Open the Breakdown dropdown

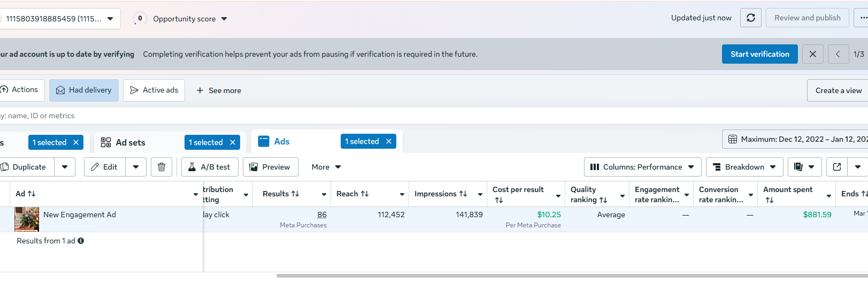[x=744, y=167]
